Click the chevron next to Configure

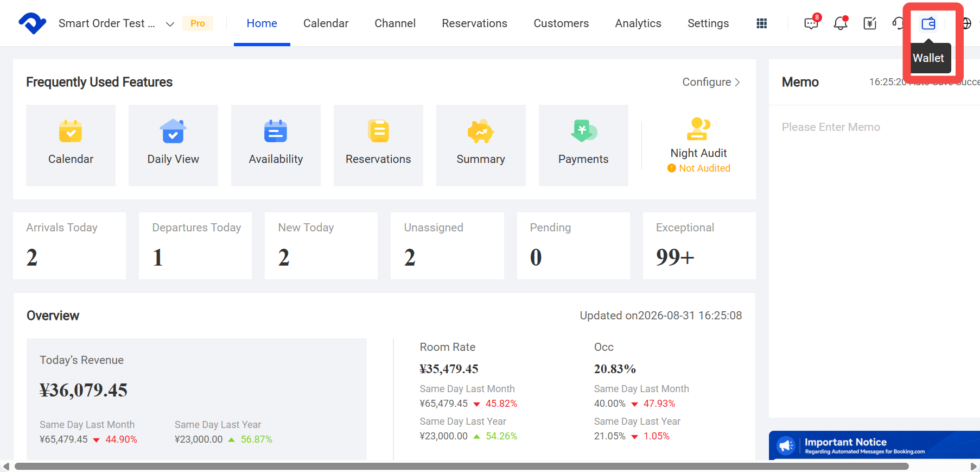(x=737, y=82)
